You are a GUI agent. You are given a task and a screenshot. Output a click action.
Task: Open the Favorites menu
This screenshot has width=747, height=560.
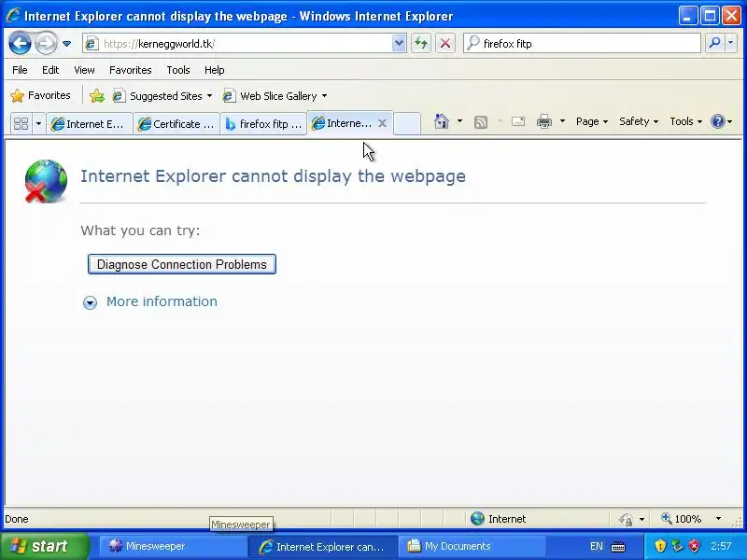[x=130, y=70]
